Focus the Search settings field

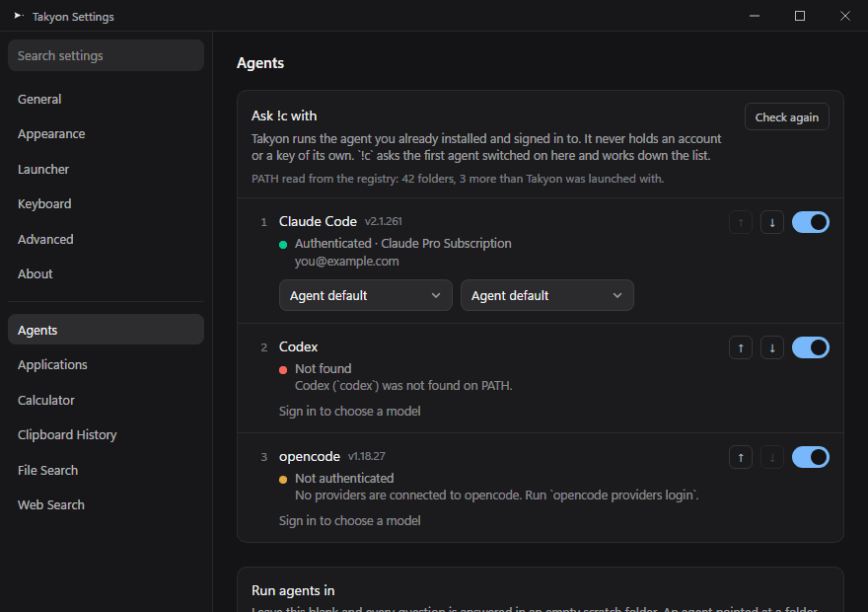(x=106, y=55)
